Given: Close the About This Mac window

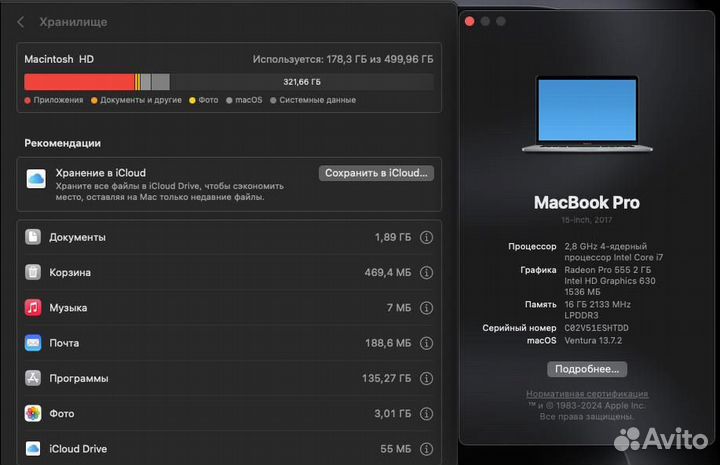Looking at the screenshot, I should [469, 22].
